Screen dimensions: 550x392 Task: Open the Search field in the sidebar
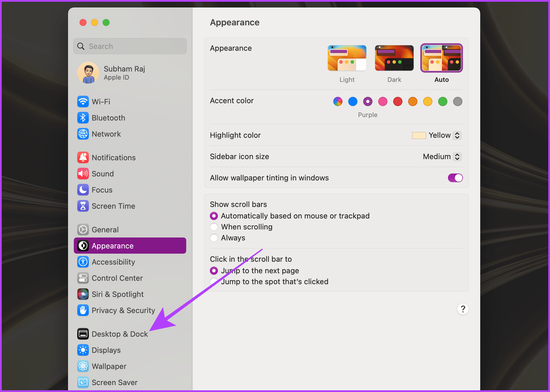click(x=130, y=46)
